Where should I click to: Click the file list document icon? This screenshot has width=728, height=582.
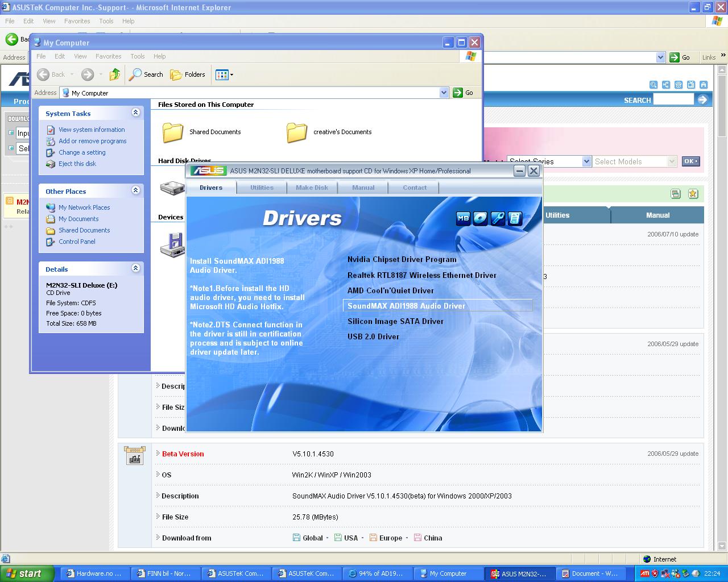[x=515, y=218]
